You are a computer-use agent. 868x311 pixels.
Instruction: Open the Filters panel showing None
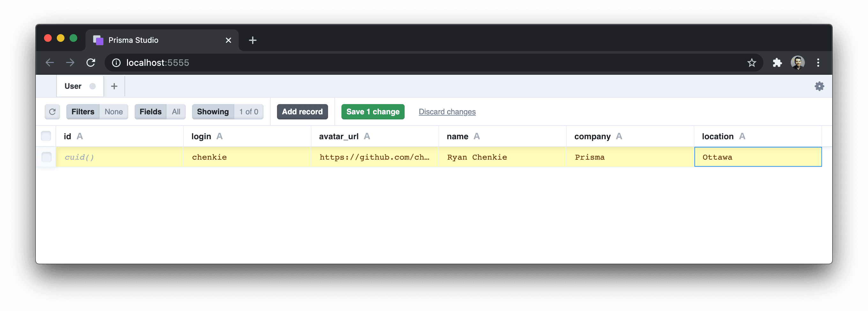click(x=83, y=112)
